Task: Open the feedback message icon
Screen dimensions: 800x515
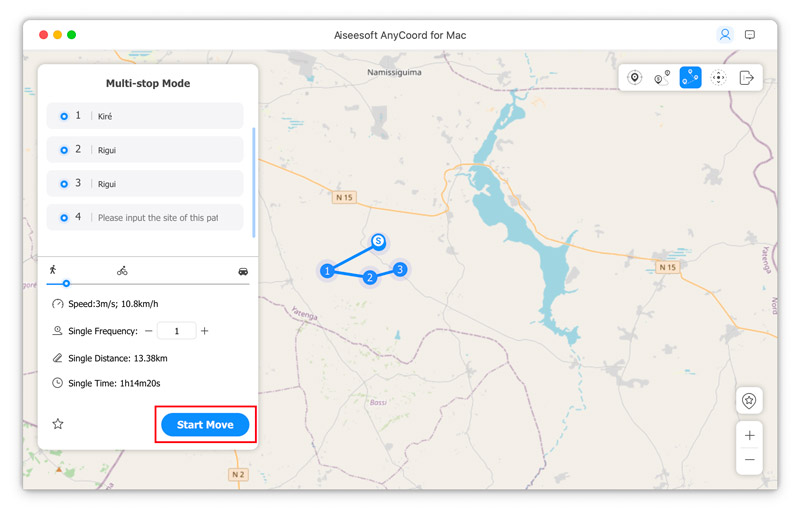Action: coord(749,35)
